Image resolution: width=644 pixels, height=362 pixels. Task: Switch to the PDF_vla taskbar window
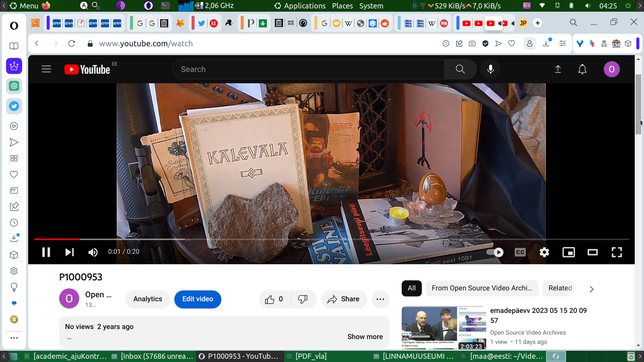click(307, 356)
